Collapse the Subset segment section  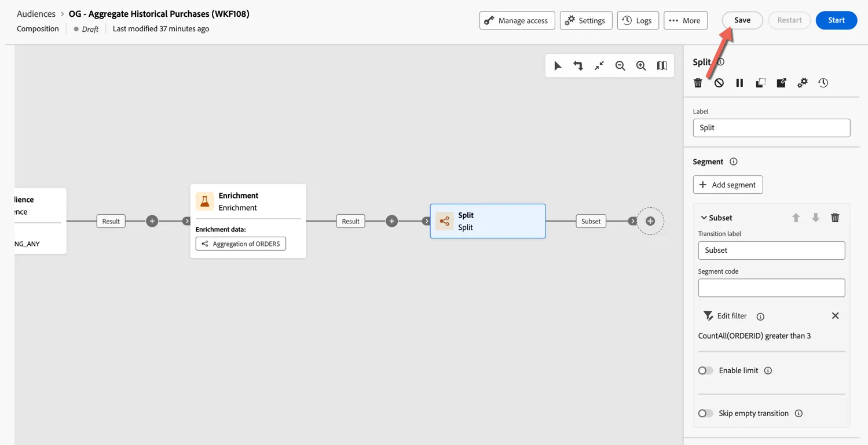tap(704, 218)
